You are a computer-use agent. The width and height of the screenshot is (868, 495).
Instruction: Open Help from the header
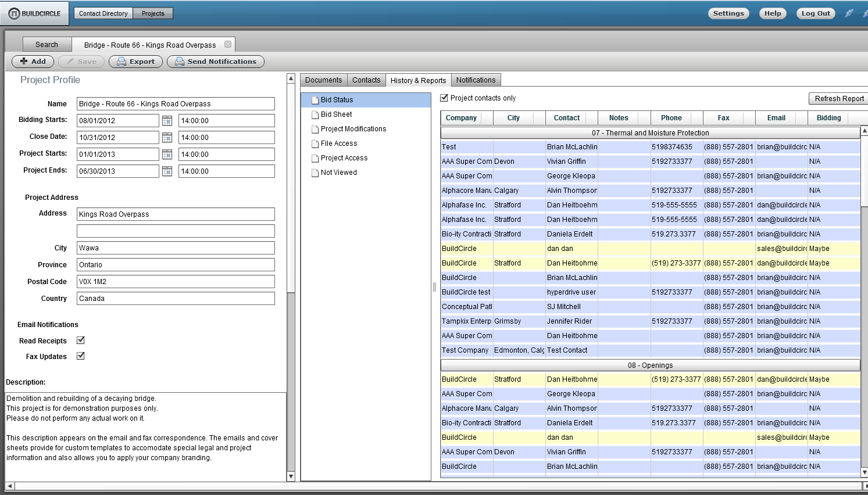773,13
